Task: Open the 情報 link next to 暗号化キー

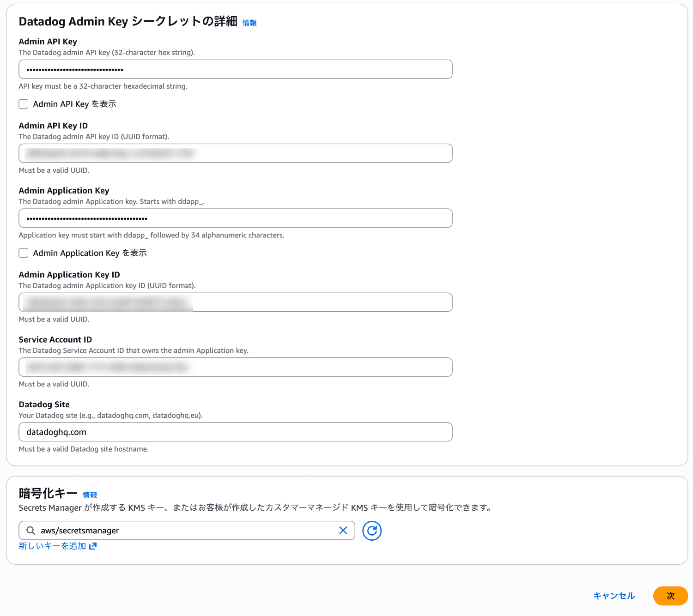Action: [x=90, y=495]
